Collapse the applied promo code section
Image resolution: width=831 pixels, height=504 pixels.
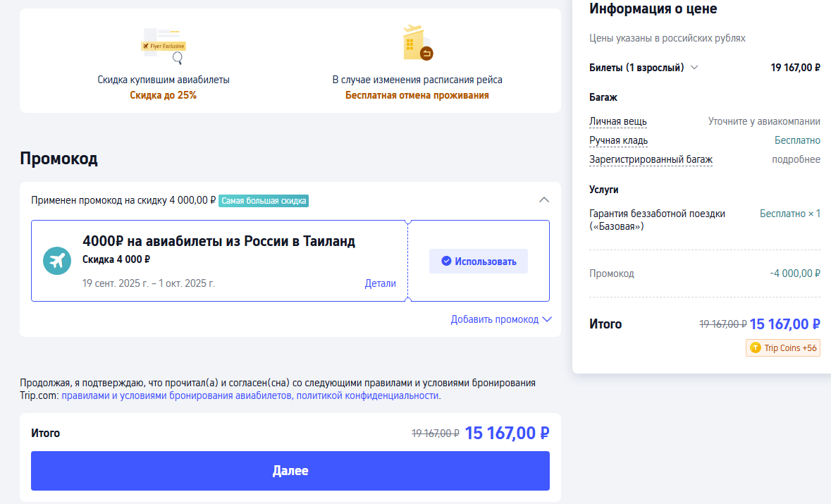click(x=543, y=199)
